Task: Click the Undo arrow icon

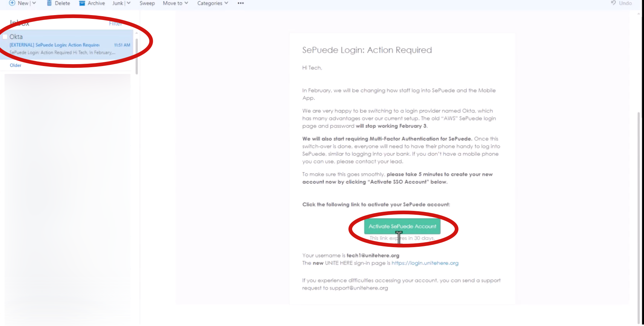Action: tap(613, 3)
